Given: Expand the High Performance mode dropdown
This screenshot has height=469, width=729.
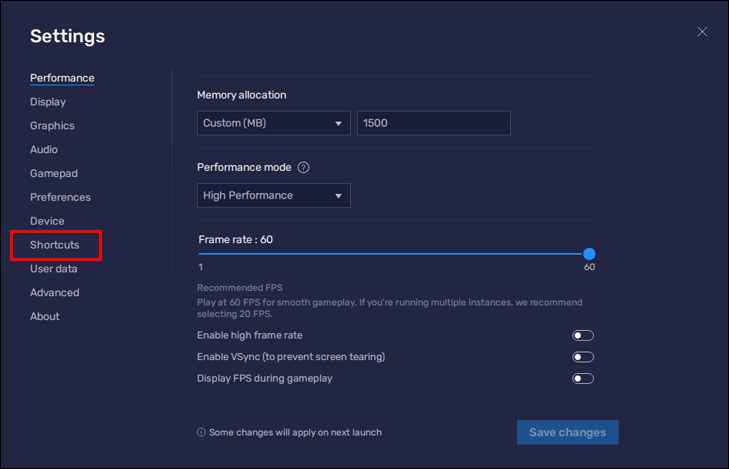Looking at the screenshot, I should (273, 196).
